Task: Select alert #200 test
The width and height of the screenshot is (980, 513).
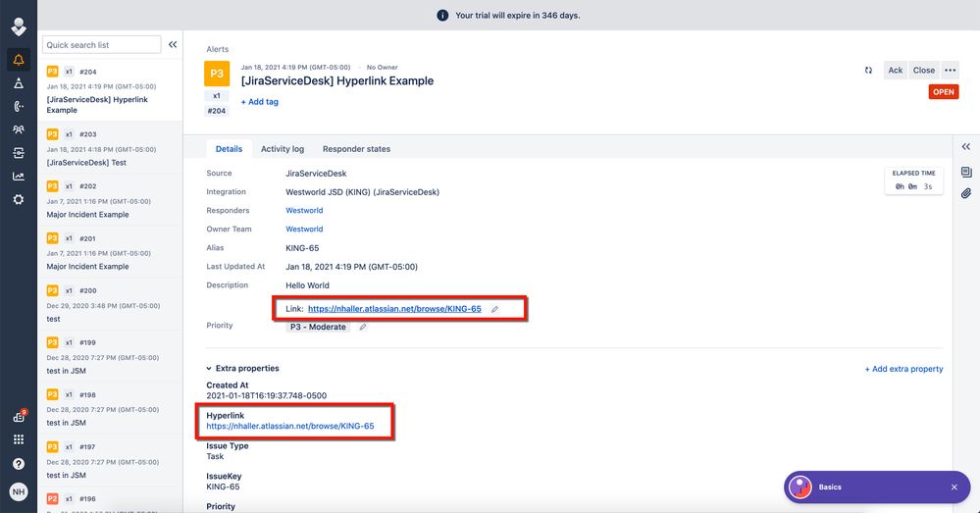Action: (x=110, y=304)
